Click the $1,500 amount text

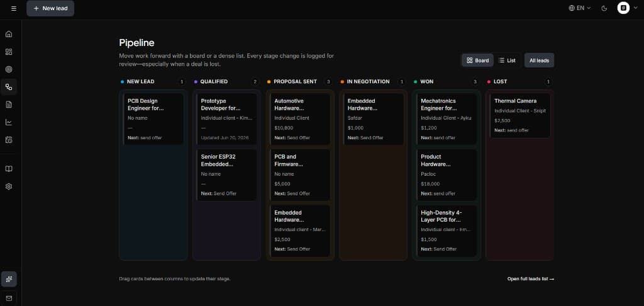429,239
